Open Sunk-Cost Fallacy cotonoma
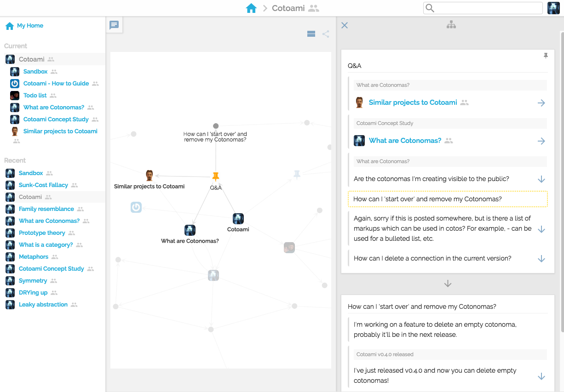Image resolution: width=564 pixels, height=392 pixels. (43, 185)
